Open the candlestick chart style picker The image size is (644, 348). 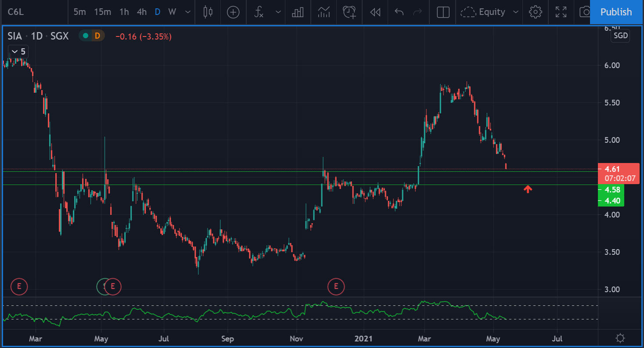208,12
